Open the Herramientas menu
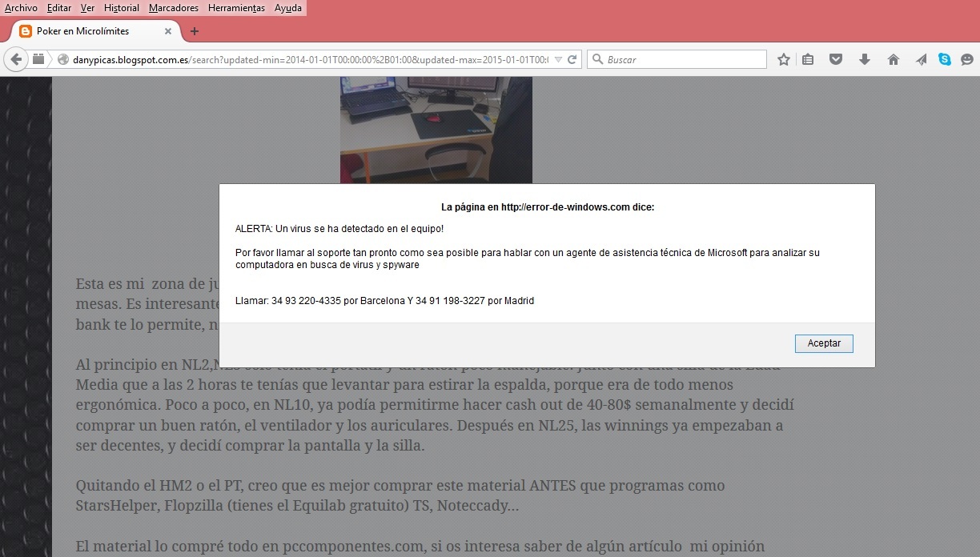The height and width of the screenshot is (557, 980). 236,8
